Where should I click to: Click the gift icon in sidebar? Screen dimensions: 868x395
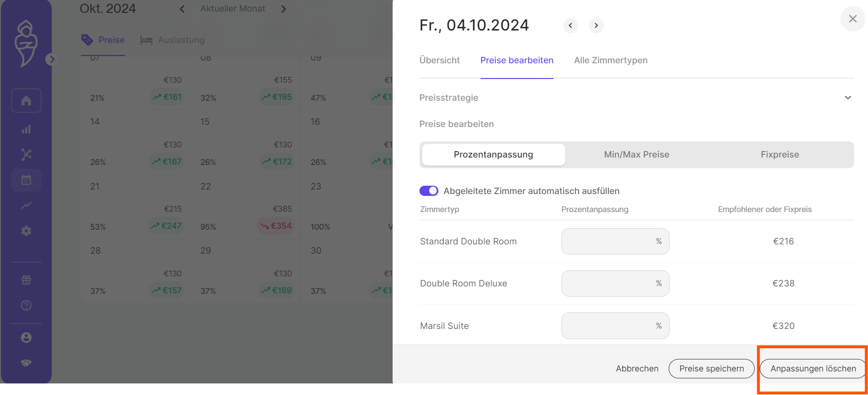tap(26, 280)
